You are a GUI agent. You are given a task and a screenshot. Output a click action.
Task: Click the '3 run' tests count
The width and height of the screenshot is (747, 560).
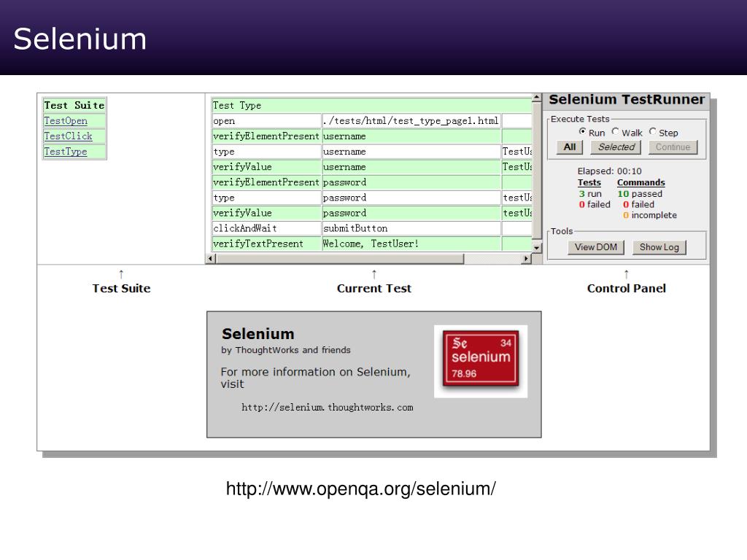click(590, 194)
